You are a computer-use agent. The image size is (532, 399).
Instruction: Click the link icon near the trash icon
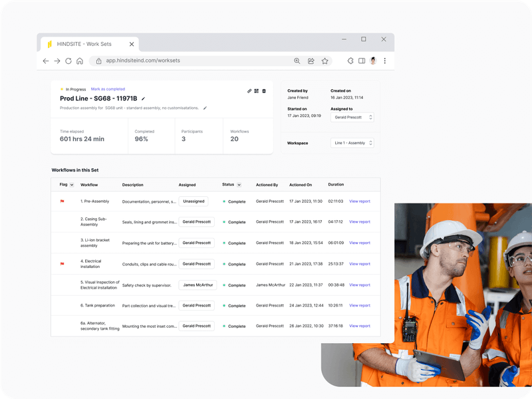(x=249, y=90)
